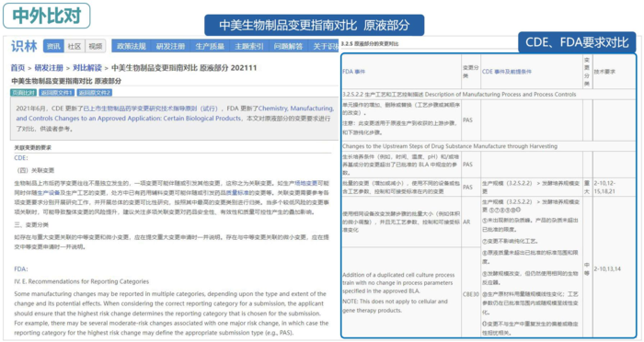The width and height of the screenshot is (644, 342).
Task: Click the green 页面比对 button
Action: pos(23,93)
